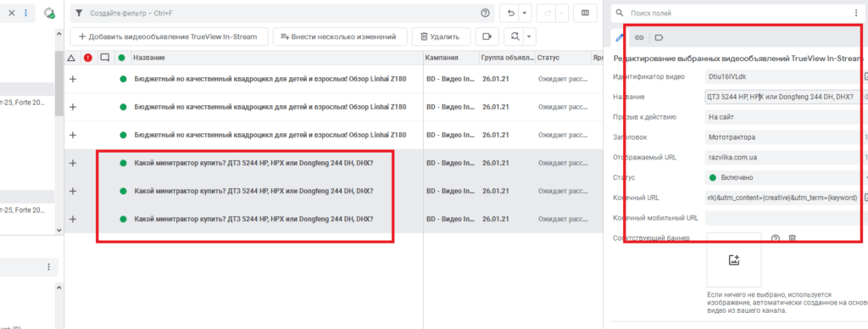This screenshot has height=329, width=868.
Task: Click the Название field in edit panel
Action: click(x=784, y=97)
